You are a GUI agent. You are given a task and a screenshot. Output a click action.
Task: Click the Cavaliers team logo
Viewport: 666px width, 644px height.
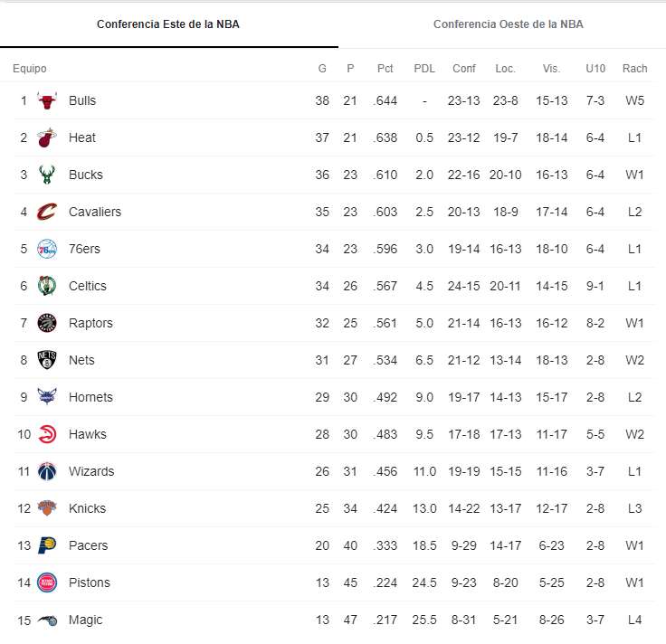(47, 212)
